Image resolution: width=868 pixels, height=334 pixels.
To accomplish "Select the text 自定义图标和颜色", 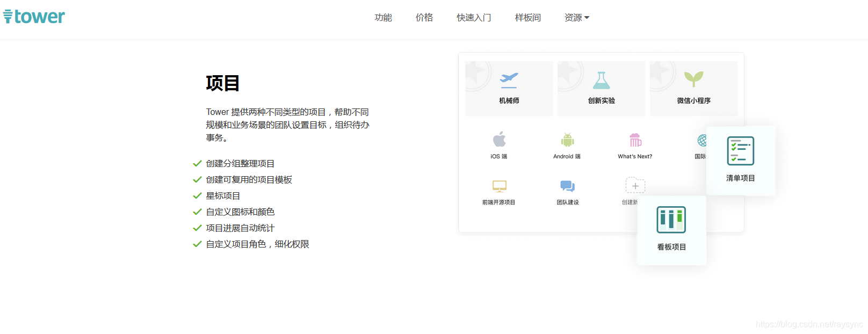I will 240,212.
